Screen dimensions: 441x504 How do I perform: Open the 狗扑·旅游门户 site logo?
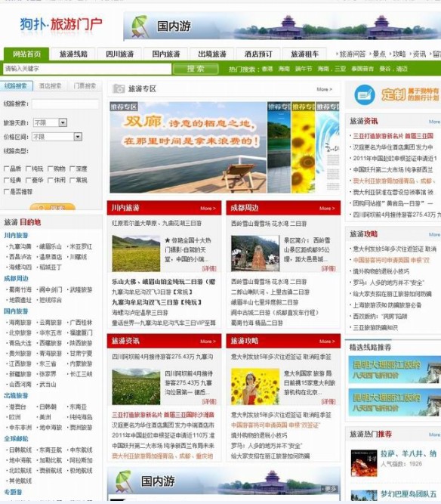pyautogui.click(x=61, y=24)
